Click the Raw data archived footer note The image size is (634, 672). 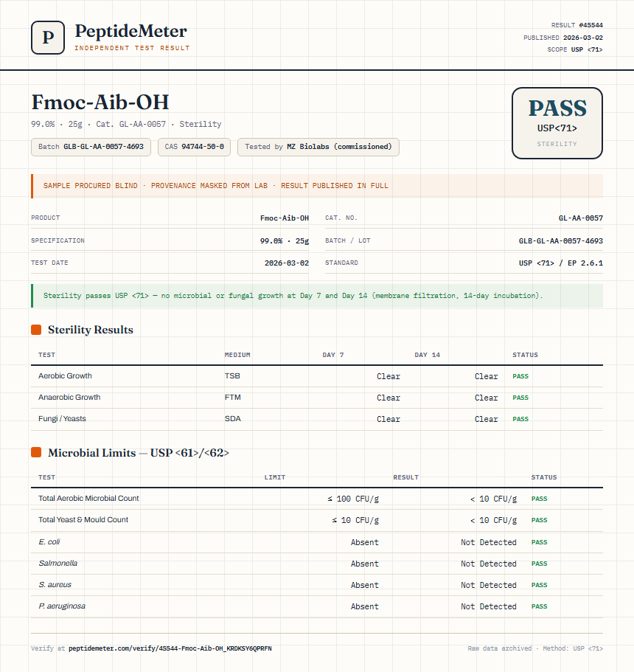point(535,648)
